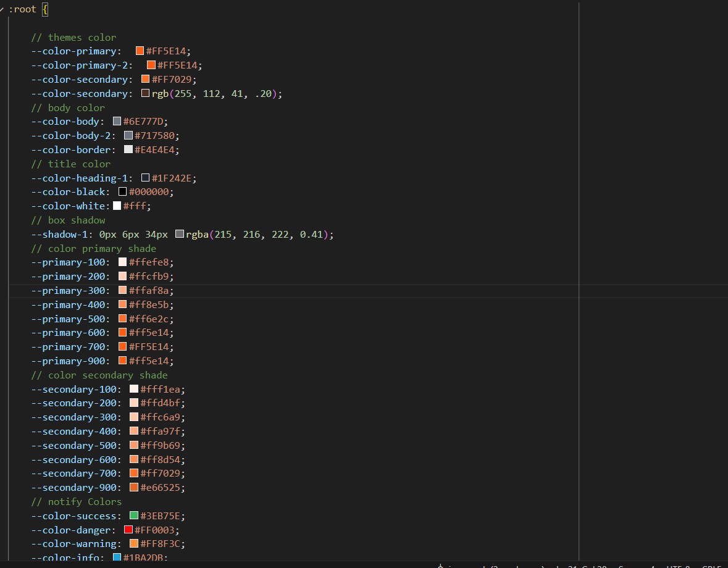Click the rgb swatch next to --color-secondary
The width and height of the screenshot is (728, 568).
point(146,93)
